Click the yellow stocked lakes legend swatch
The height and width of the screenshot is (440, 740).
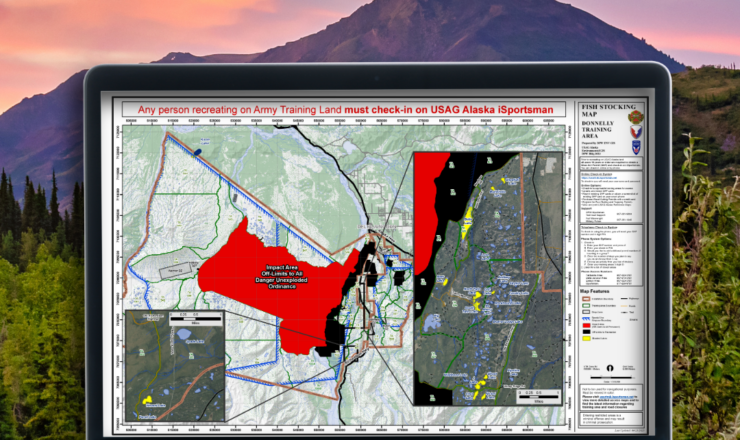pyautogui.click(x=586, y=338)
